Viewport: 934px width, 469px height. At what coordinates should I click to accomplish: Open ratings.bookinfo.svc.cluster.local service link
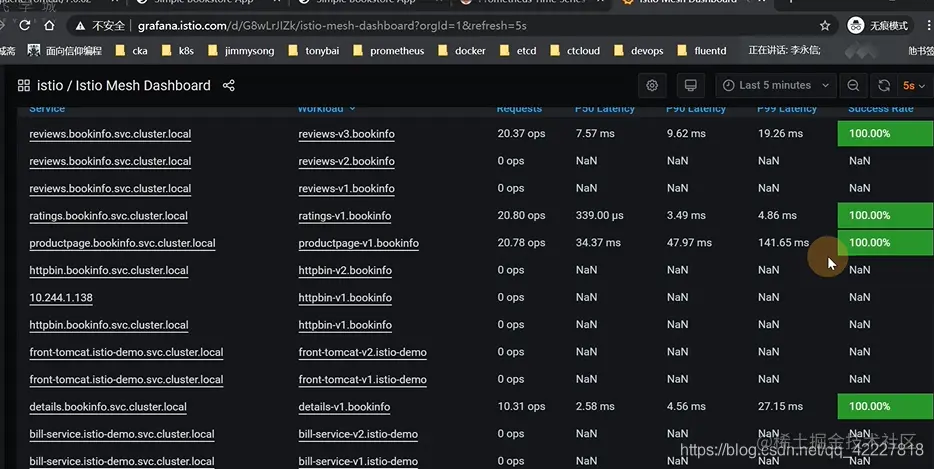[x=108, y=216]
